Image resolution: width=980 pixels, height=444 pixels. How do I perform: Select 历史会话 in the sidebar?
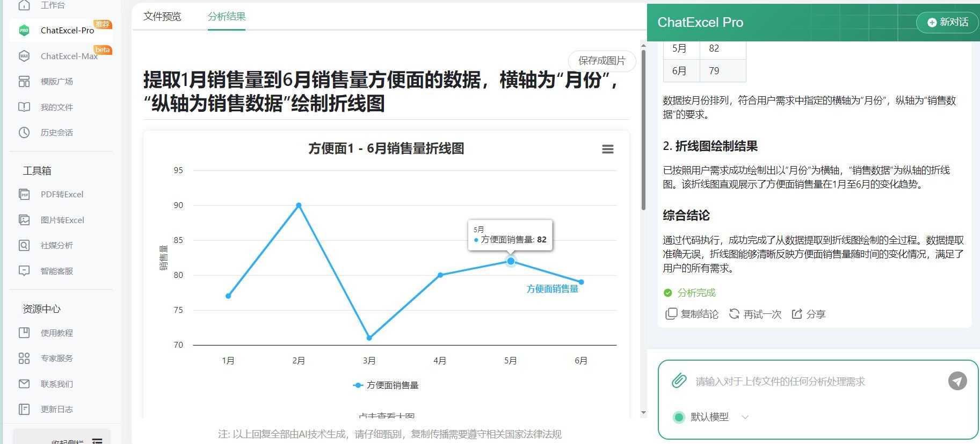(56, 133)
